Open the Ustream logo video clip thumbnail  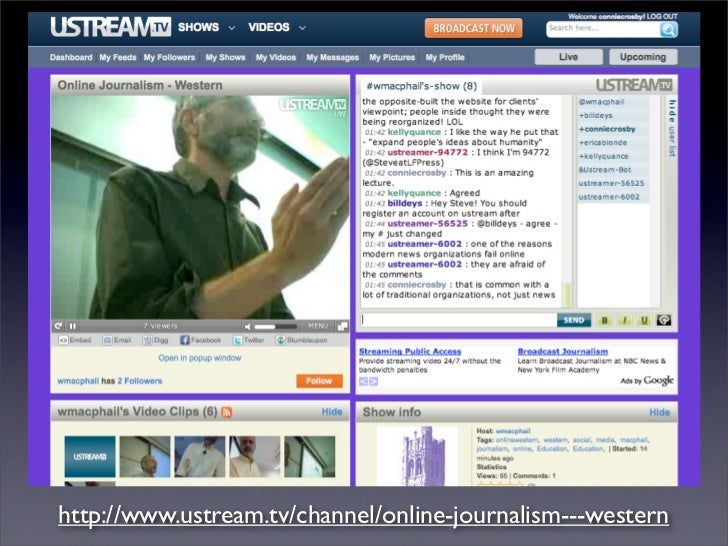pos(90,457)
